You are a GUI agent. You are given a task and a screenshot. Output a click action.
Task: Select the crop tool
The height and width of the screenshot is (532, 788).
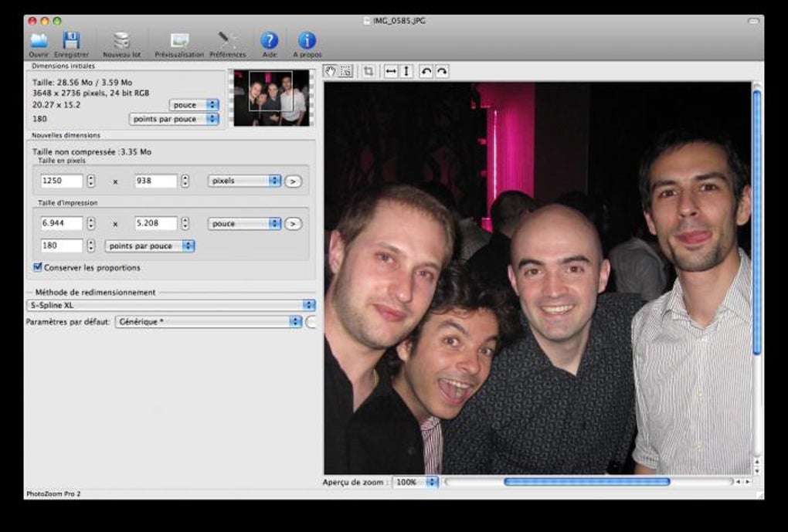(369, 71)
